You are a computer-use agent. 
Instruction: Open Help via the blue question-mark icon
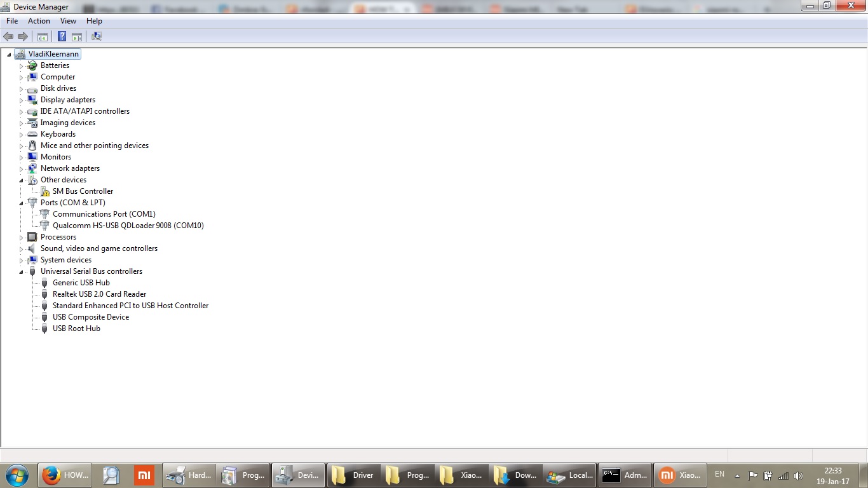pyautogui.click(x=62, y=37)
